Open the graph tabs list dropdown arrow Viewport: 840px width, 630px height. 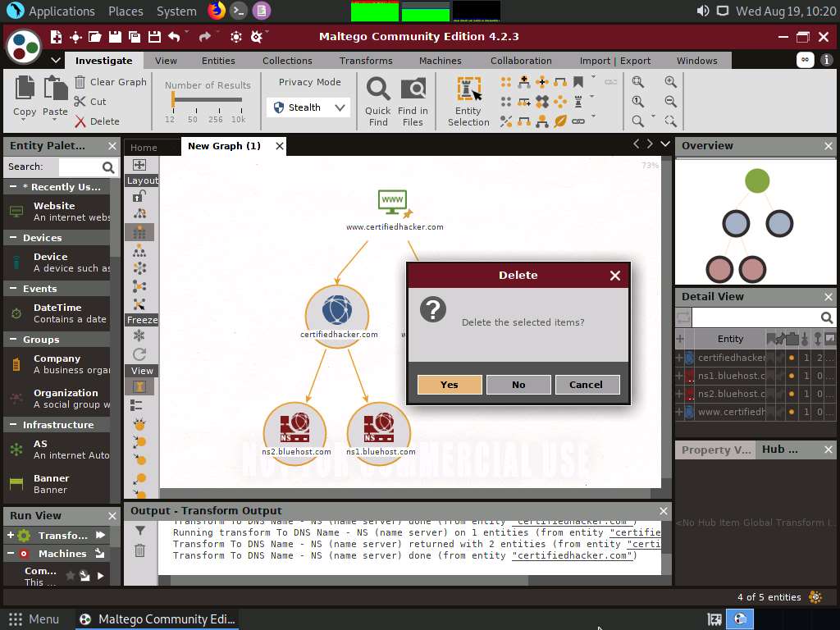pyautogui.click(x=665, y=144)
